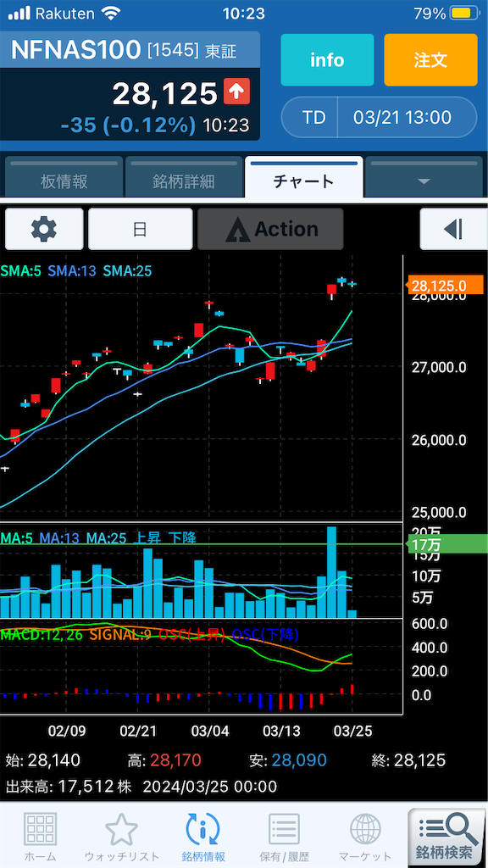Open the Action chart tool

coord(270,229)
